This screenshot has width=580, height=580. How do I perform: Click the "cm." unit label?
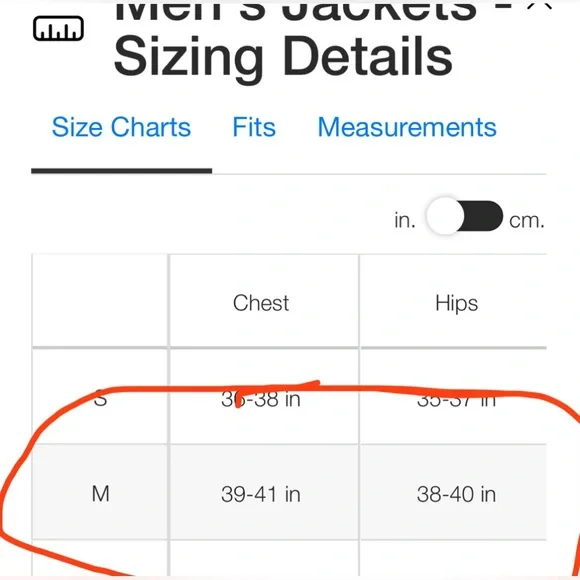527,221
